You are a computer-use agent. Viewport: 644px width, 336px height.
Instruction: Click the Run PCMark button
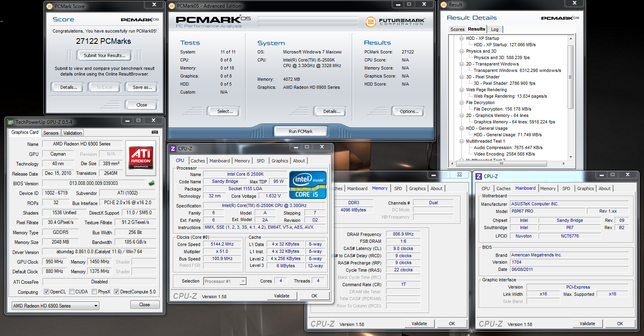pyautogui.click(x=300, y=131)
